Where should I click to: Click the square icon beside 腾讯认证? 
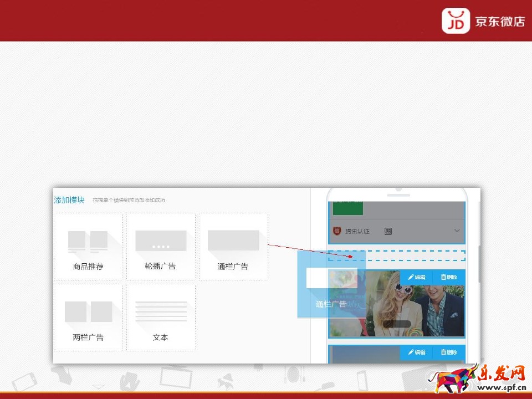coord(388,231)
